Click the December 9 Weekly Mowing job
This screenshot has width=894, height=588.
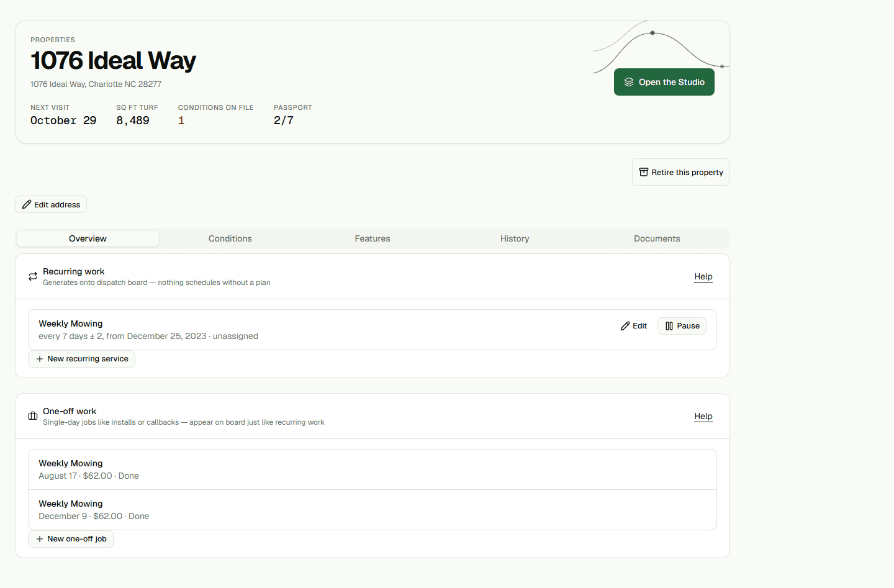coord(372,510)
